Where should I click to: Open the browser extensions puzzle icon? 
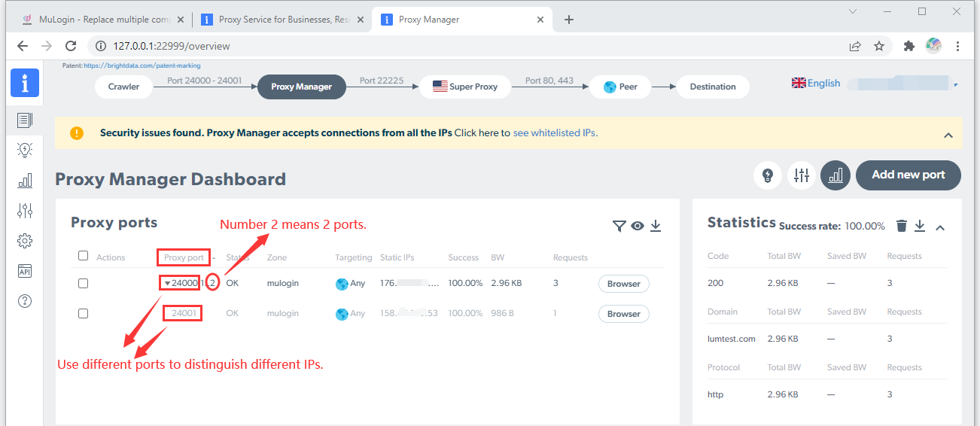tap(908, 46)
